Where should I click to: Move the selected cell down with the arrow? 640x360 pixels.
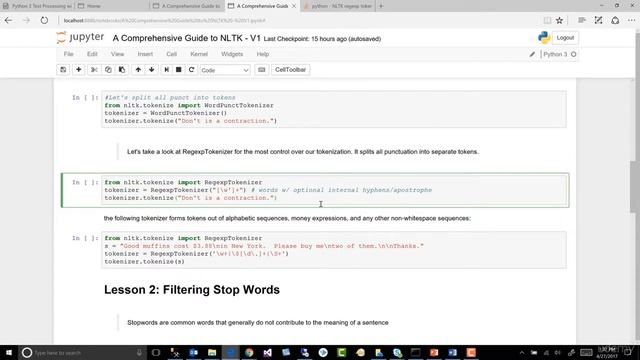click(151, 70)
